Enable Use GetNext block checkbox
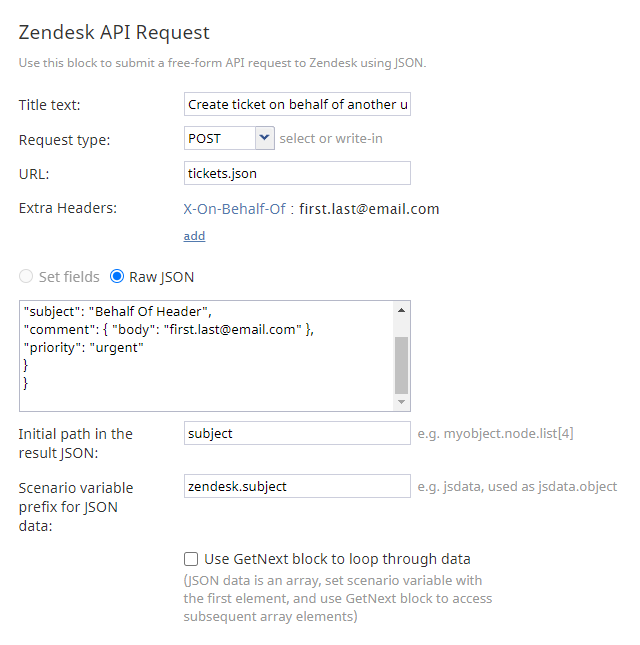Image resolution: width=640 pixels, height=645 pixels. (191, 559)
